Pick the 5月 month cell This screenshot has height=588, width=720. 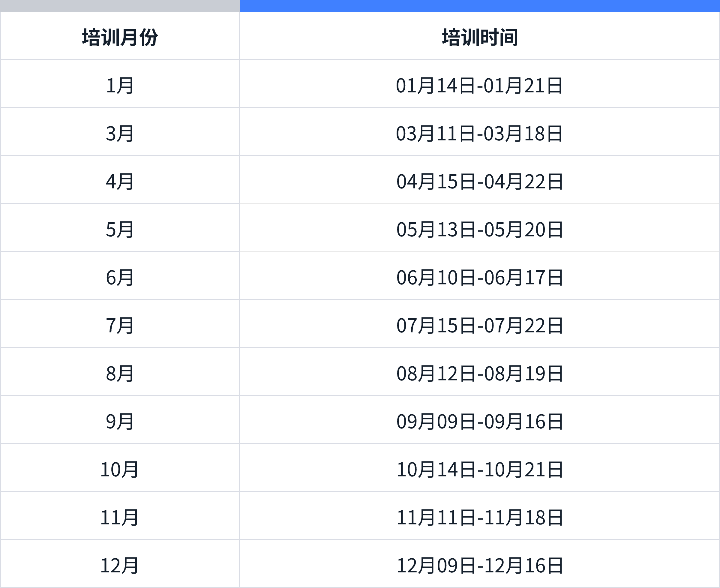(x=120, y=229)
